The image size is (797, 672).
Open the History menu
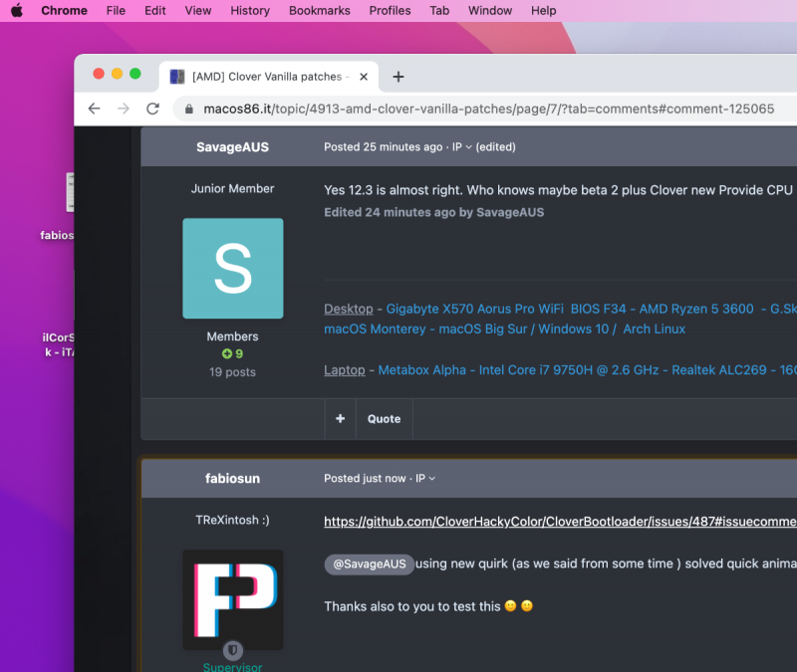(x=250, y=11)
